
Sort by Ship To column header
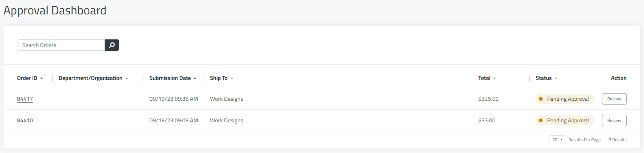click(x=222, y=78)
